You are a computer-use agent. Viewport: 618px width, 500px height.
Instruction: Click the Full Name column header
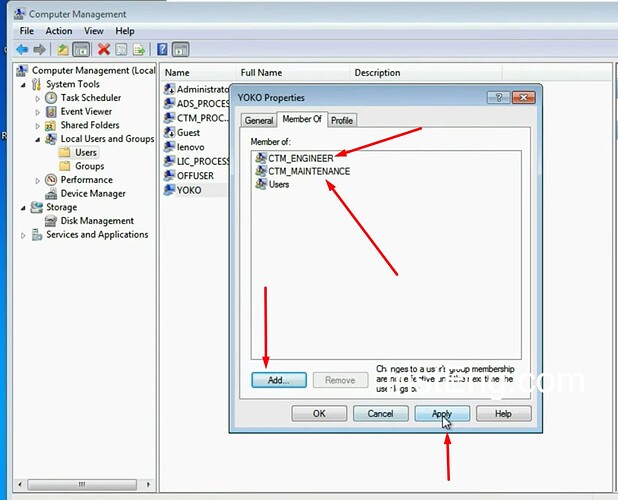tap(293, 72)
